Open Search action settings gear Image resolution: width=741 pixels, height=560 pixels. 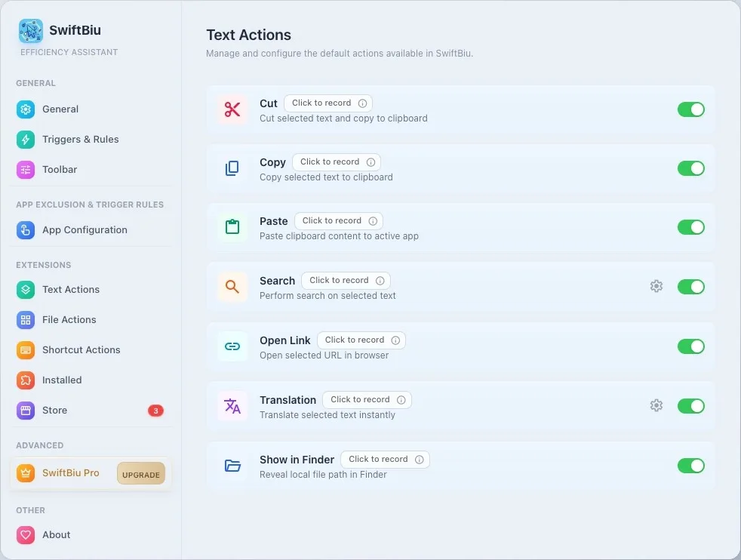click(x=656, y=286)
